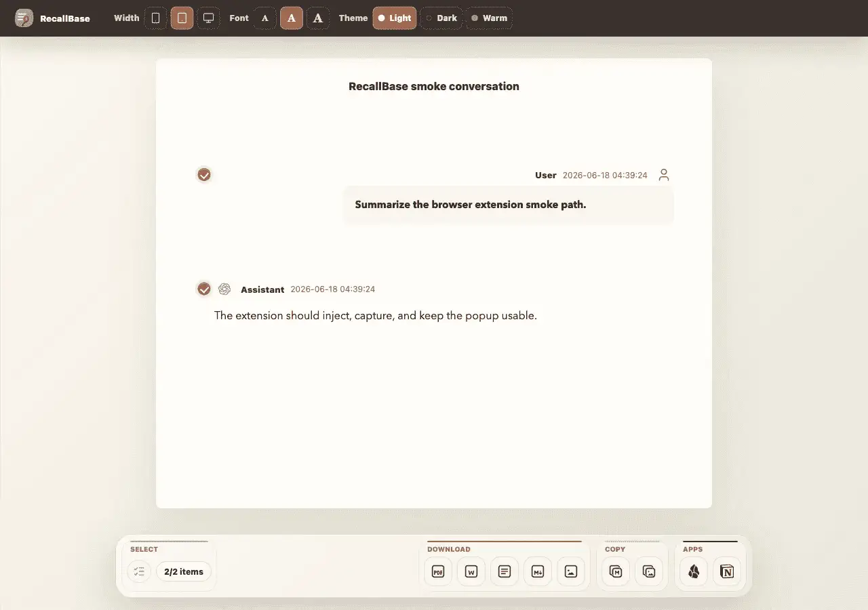Image resolution: width=868 pixels, height=610 pixels.
Task: Set width to tablet layout
Action: 182,18
